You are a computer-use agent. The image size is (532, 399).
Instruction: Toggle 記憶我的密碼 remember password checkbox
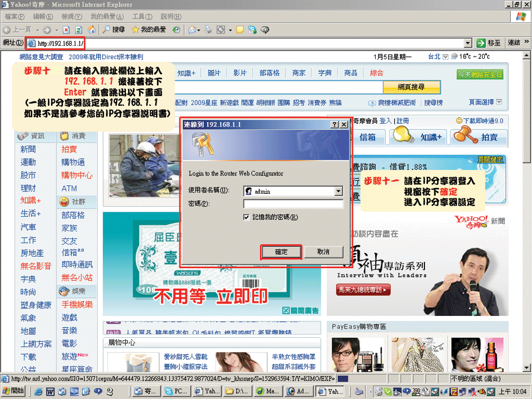click(246, 217)
